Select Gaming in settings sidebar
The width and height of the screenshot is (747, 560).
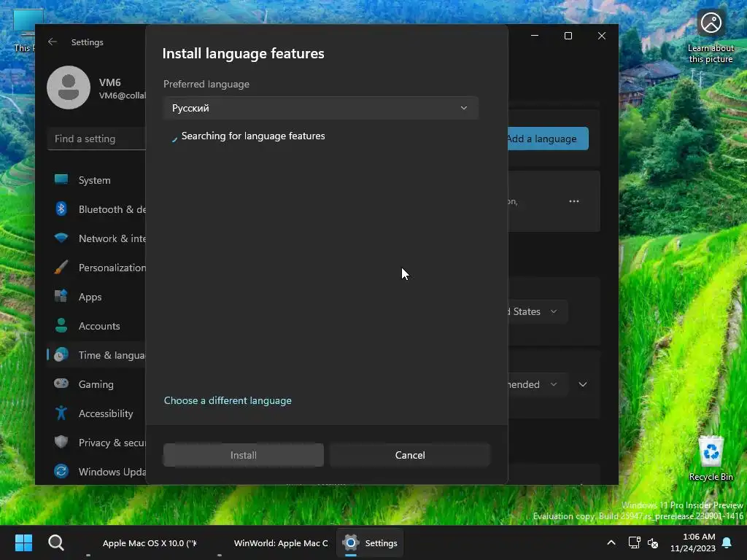pos(97,384)
